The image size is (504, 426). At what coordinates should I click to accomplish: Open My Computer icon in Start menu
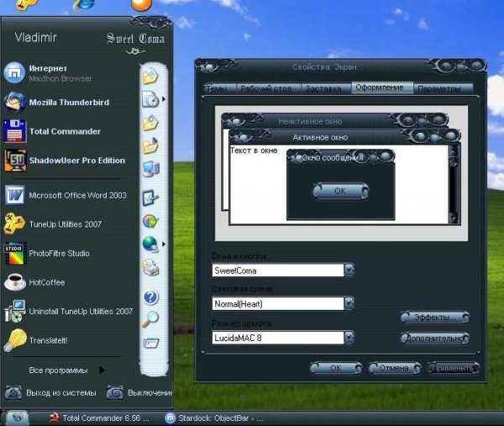tap(150, 169)
